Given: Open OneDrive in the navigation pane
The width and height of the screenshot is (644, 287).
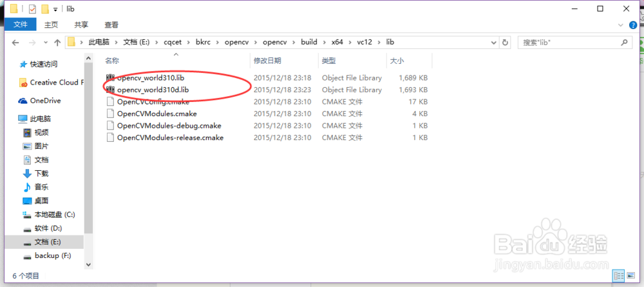Looking at the screenshot, I should 45,101.
